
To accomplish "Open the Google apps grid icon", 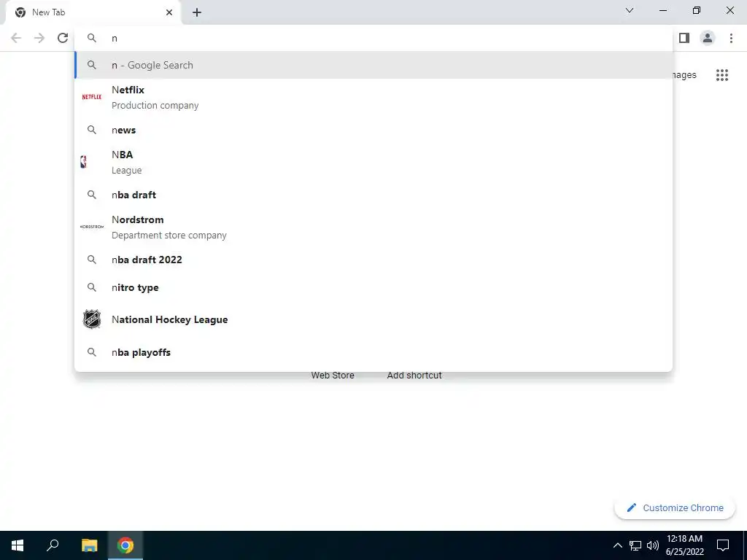I will [722, 75].
